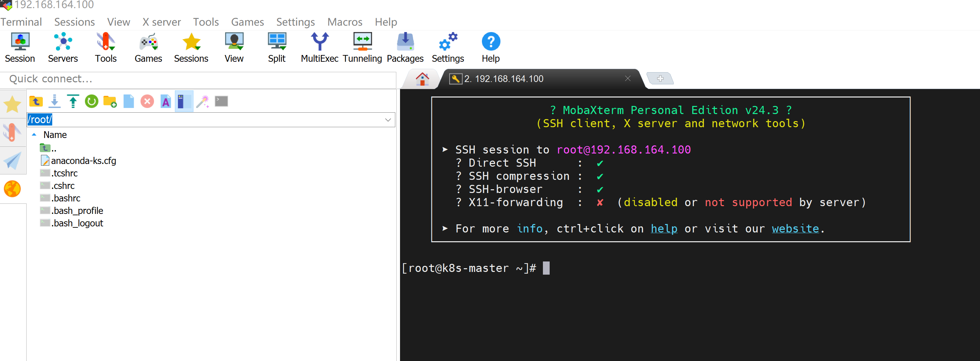980x361 pixels.
Task: Close the 192.168.164.100 session tab
Action: pyautogui.click(x=628, y=79)
